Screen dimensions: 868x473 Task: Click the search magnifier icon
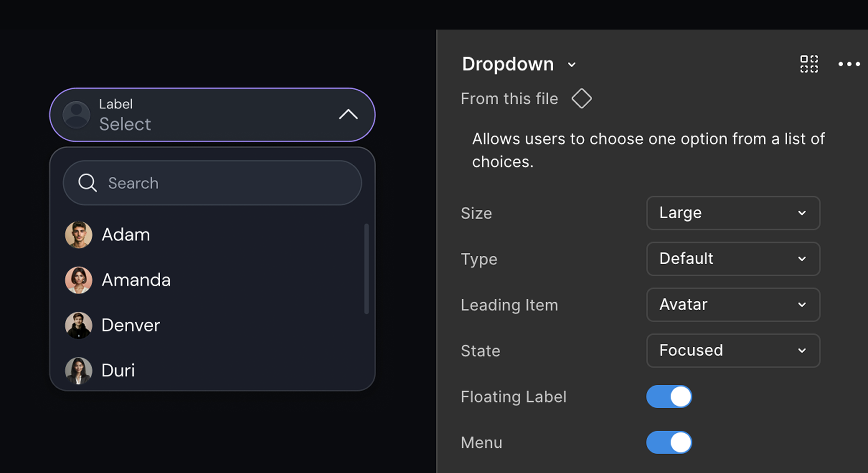87,183
